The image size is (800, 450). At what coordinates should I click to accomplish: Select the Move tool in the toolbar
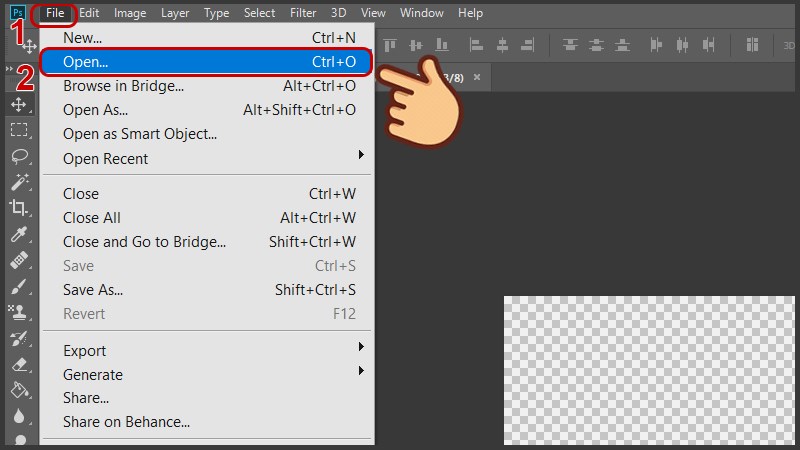click(x=19, y=105)
